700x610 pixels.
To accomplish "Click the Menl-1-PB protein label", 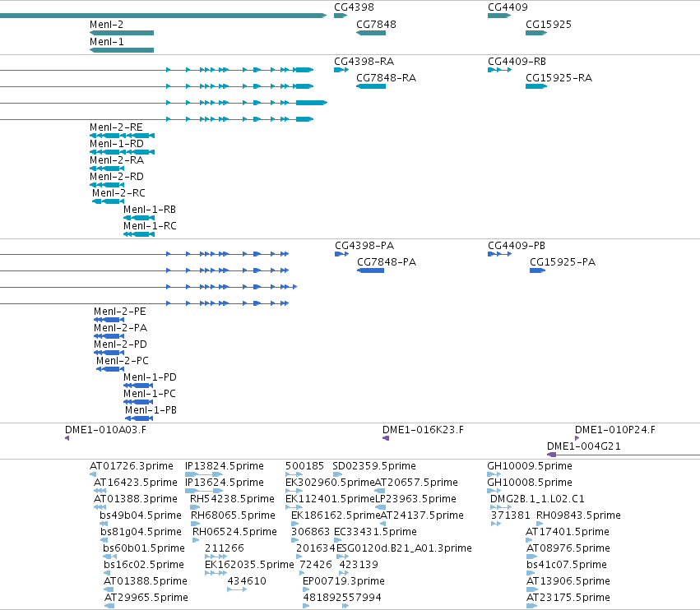I will point(151,411).
